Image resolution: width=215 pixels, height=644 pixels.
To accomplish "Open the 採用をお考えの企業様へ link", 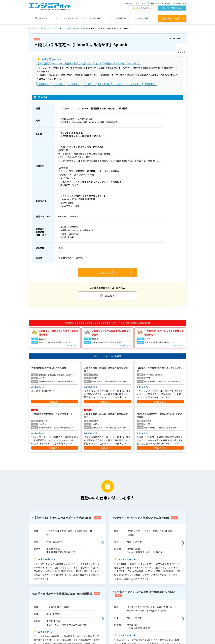I will 160,4.
